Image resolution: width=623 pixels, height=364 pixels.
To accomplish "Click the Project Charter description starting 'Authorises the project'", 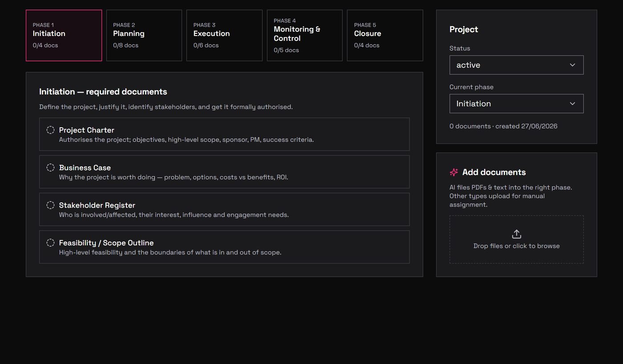I will (x=186, y=140).
